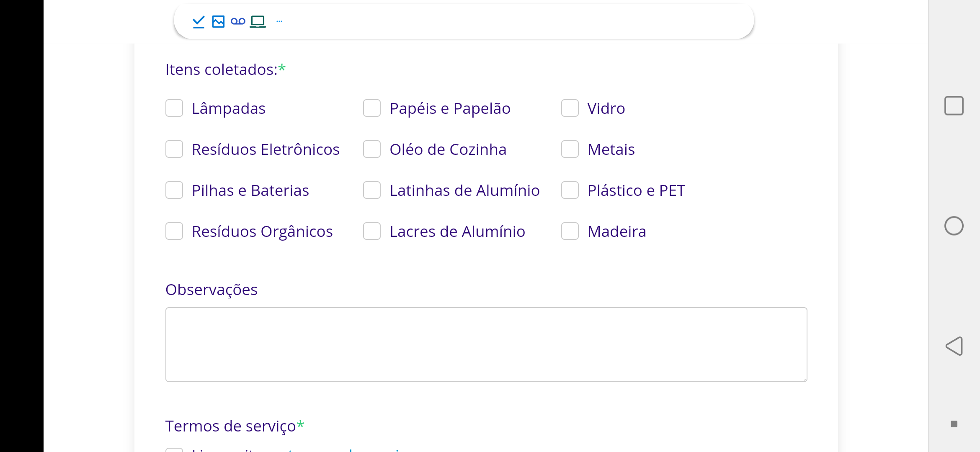Click inside the Observações text area
980x452 pixels.
click(486, 344)
